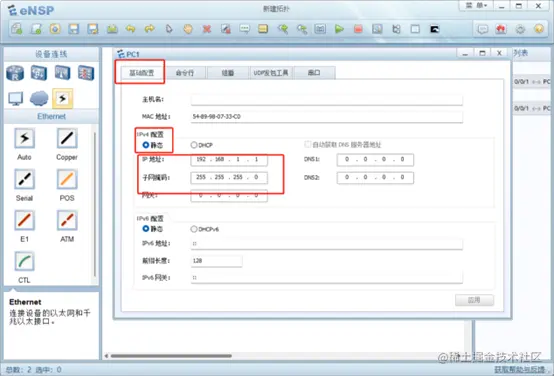Click the New Topology toolbar icon
The width and height of the screenshot is (554, 376).
17,29
